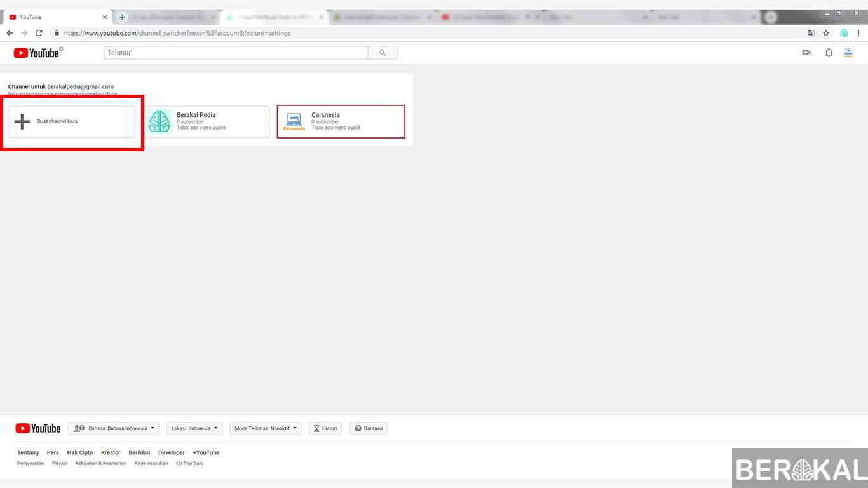
Task: Open the Mode Terbatas Nonaktif dropdown
Action: 265,428
